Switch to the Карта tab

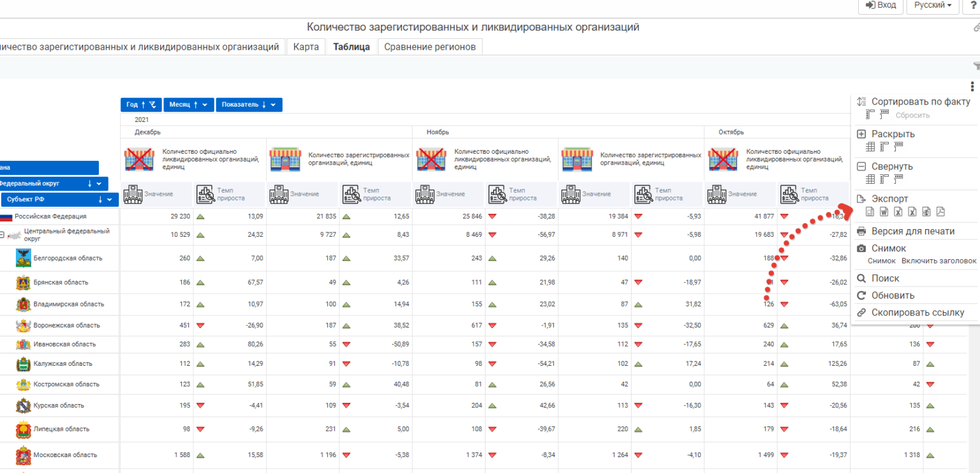(306, 47)
